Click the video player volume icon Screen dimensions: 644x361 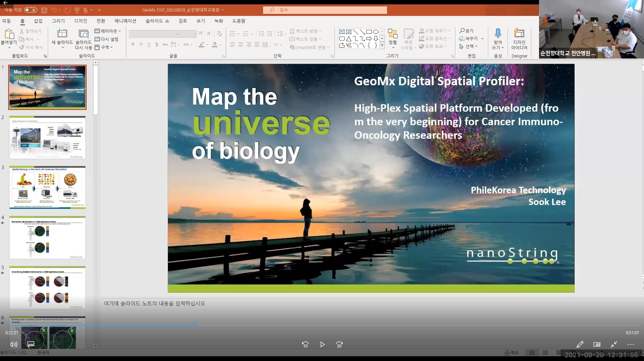14,344
